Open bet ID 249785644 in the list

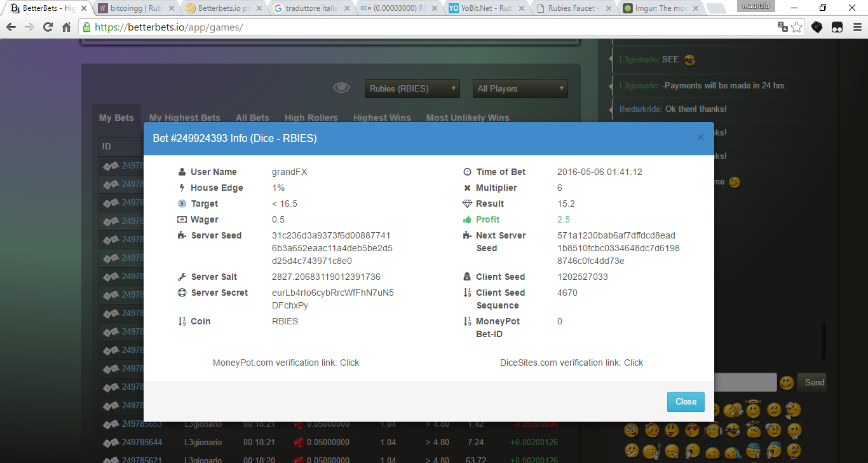(x=142, y=442)
